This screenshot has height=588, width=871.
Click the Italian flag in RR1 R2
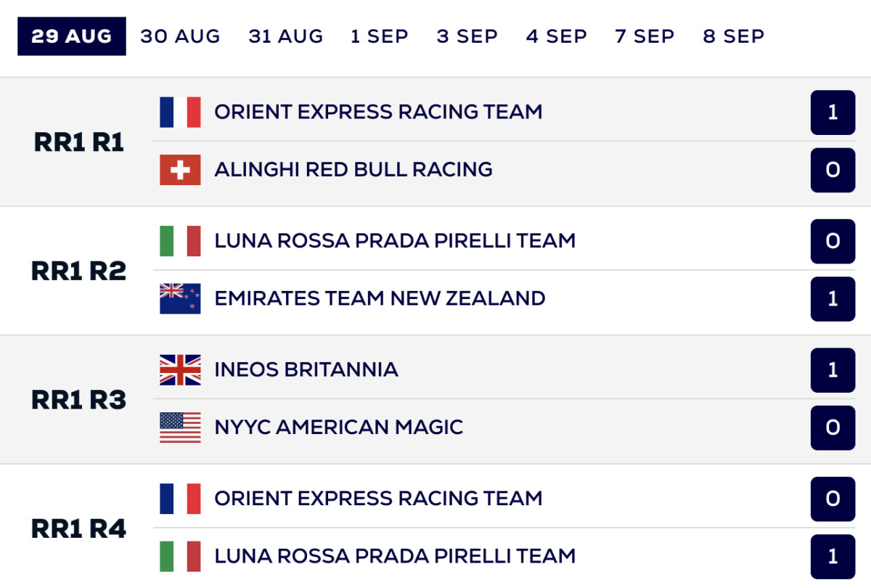click(x=180, y=241)
